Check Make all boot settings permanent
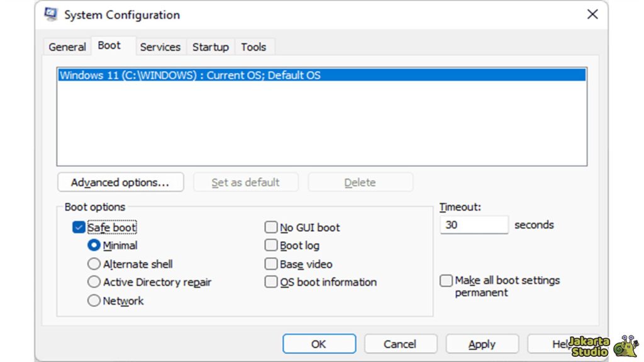Screen dimensions: 644x362 point(446,280)
